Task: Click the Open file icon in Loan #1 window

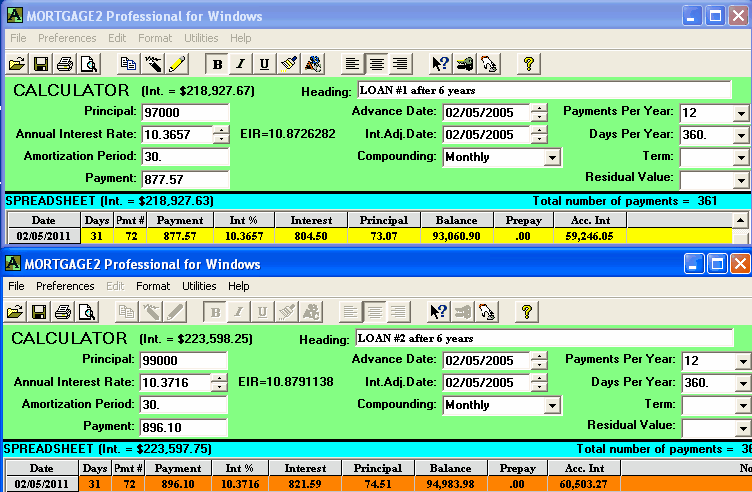Action: pyautogui.click(x=17, y=63)
